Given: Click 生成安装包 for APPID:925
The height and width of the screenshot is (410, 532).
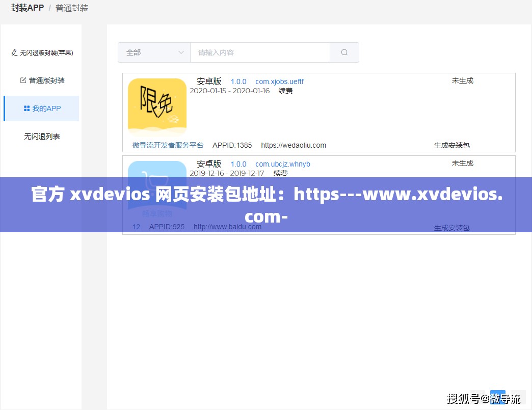Looking at the screenshot, I should point(451,228).
